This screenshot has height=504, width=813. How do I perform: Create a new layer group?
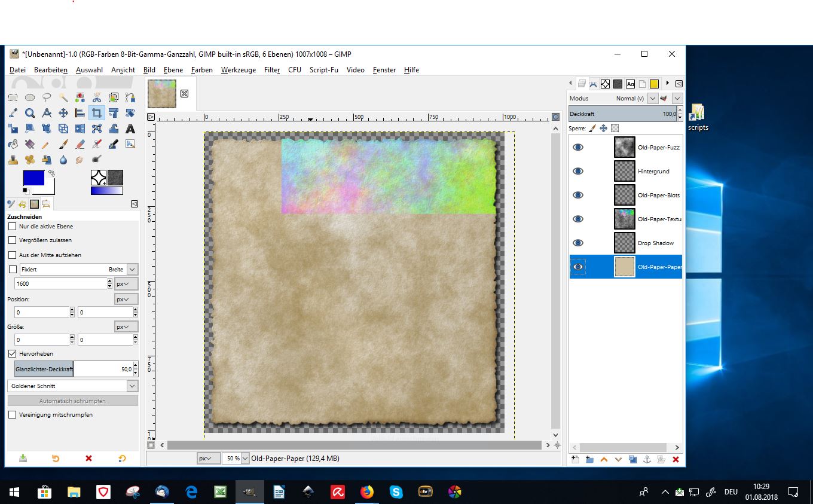coord(589,459)
